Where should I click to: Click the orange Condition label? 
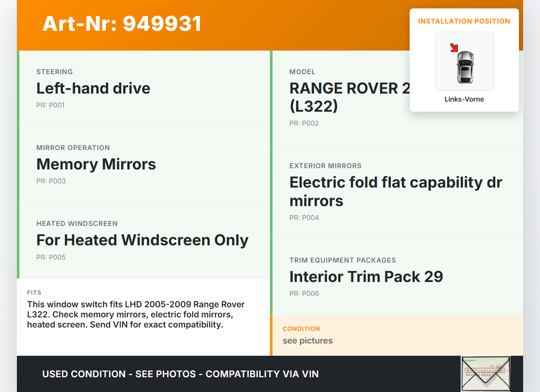(x=301, y=329)
